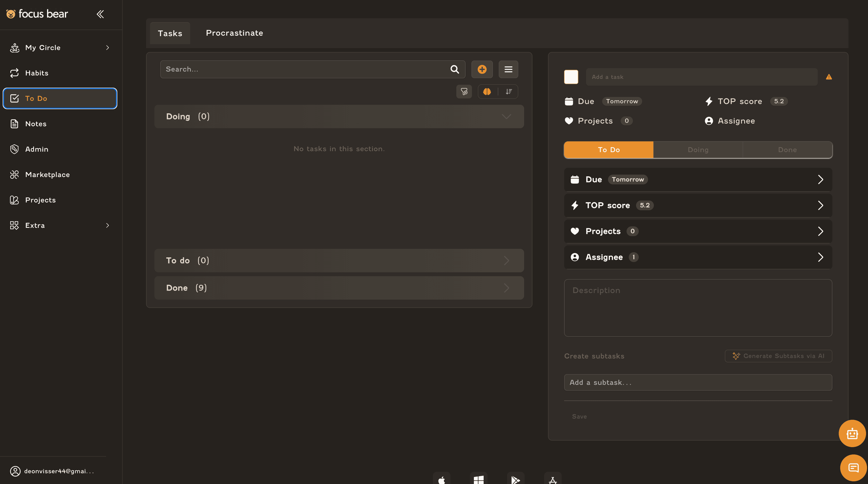Screen dimensions: 868x484
Task: Click the Add a subtask input field
Action: tap(698, 382)
